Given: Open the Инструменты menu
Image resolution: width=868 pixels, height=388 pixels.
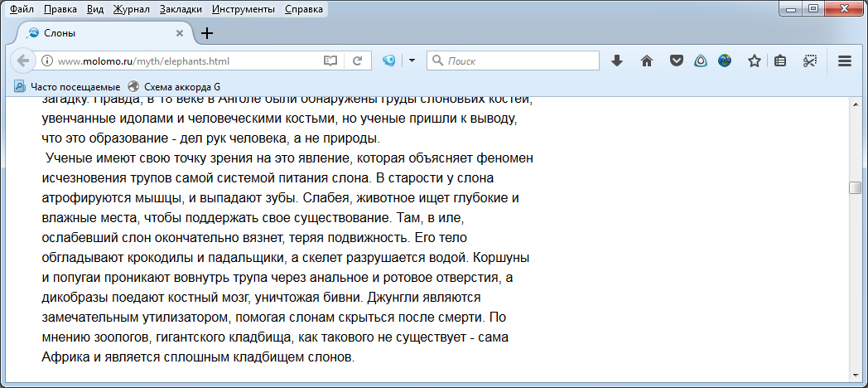Looking at the screenshot, I should (x=244, y=10).
